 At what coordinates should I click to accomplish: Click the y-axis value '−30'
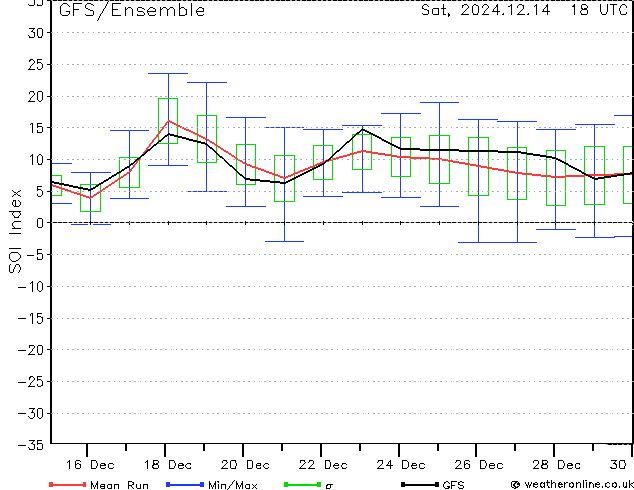coord(31,413)
